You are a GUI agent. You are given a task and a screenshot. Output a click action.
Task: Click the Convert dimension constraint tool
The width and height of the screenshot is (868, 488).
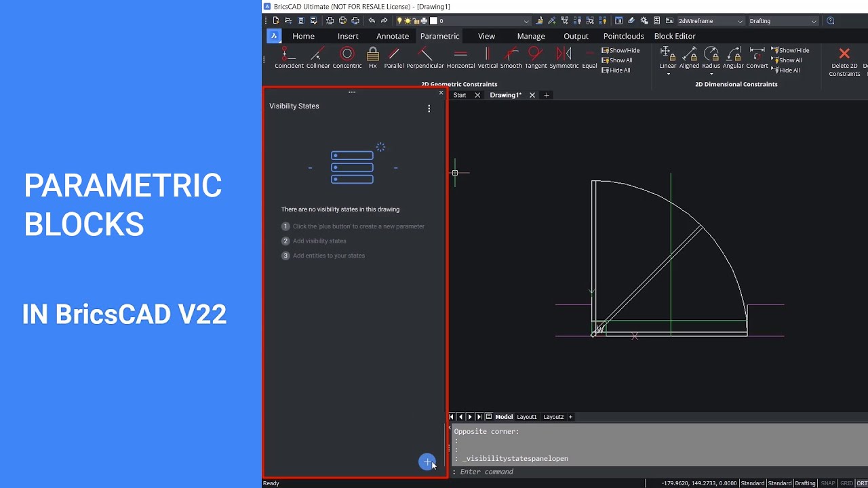click(757, 58)
